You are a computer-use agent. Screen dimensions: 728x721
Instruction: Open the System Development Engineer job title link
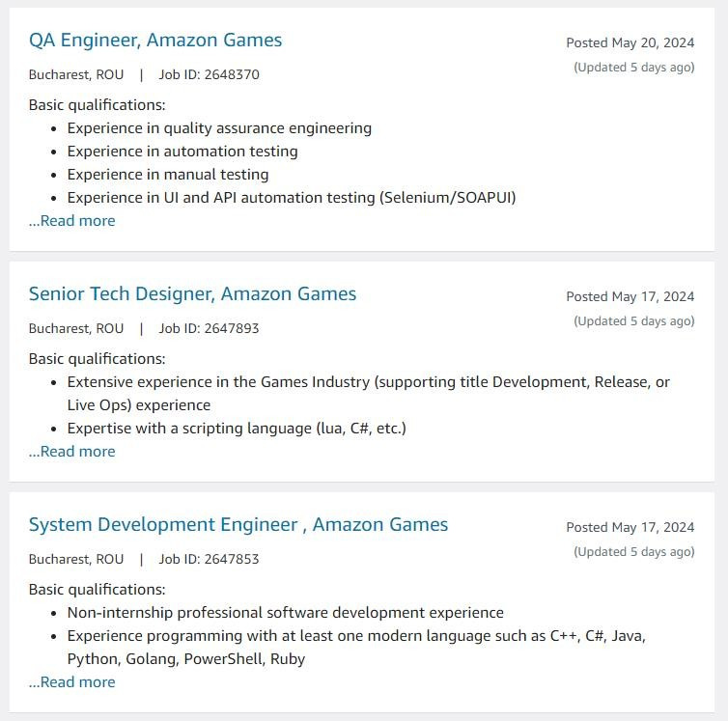click(238, 525)
